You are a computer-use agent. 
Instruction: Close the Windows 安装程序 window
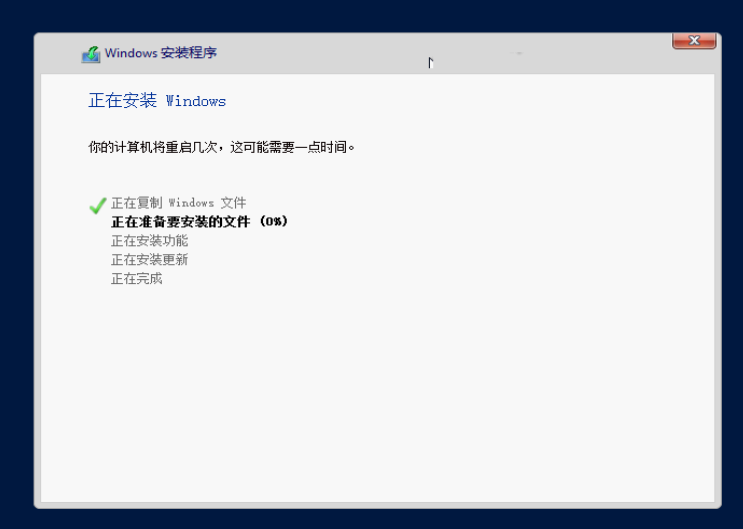(694, 41)
